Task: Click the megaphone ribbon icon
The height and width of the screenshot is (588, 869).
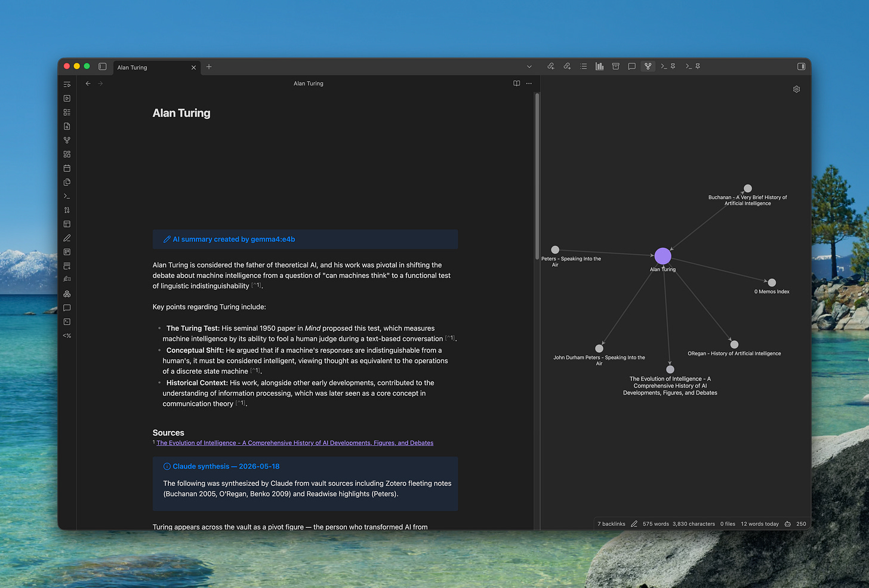Action: pos(67,279)
